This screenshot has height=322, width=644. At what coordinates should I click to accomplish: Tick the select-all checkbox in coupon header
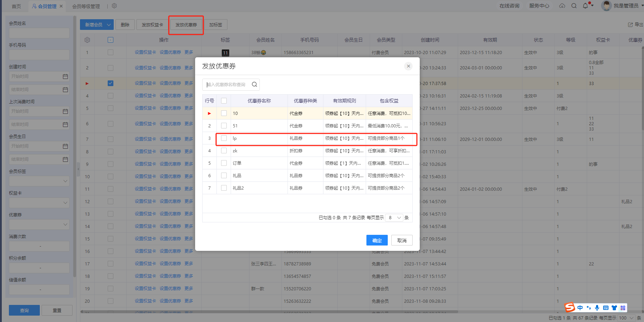pyautogui.click(x=224, y=101)
